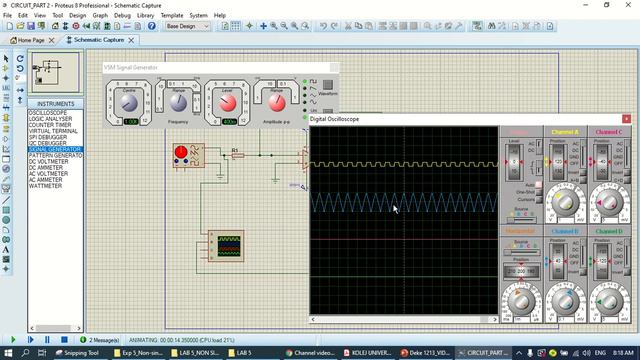Open the PCB Layout red circle icon
The image size is (640, 360).
click(76, 26)
